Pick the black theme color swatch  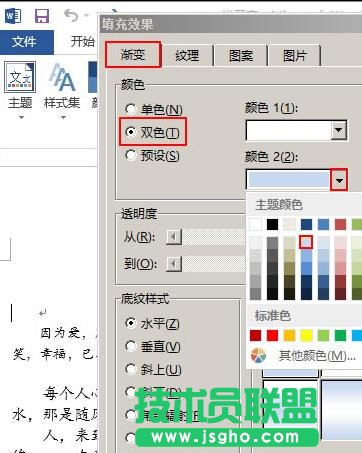(272, 224)
